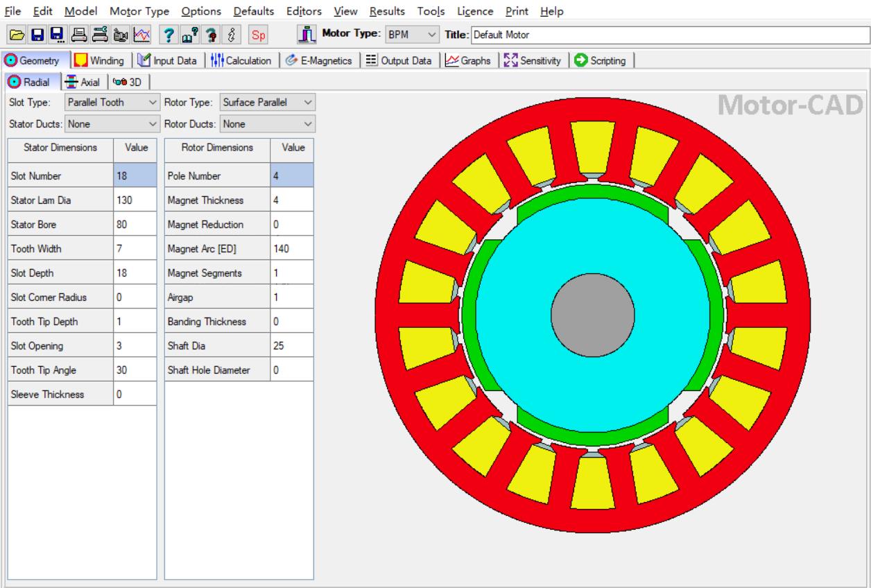Open the Scripting tab
Screen dimensions: 871x588
point(601,60)
